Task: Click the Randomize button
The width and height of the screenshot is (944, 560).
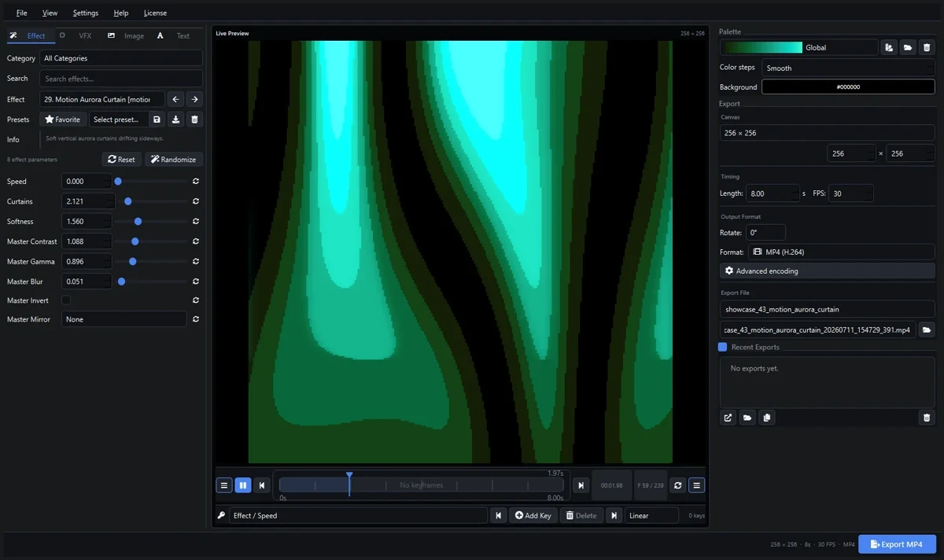Action: (x=174, y=159)
